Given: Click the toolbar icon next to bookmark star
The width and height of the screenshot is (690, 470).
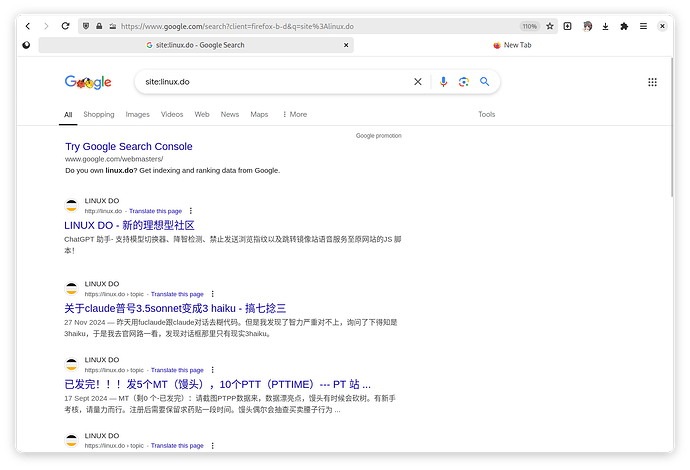Looking at the screenshot, I should tap(568, 26).
